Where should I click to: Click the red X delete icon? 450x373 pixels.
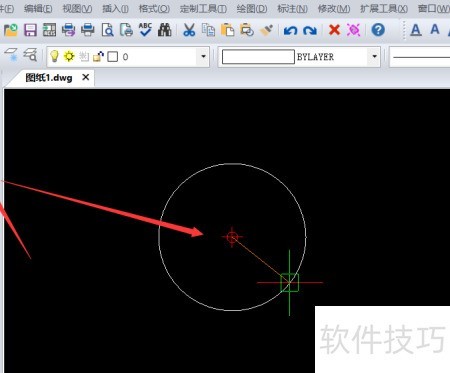coord(334,30)
